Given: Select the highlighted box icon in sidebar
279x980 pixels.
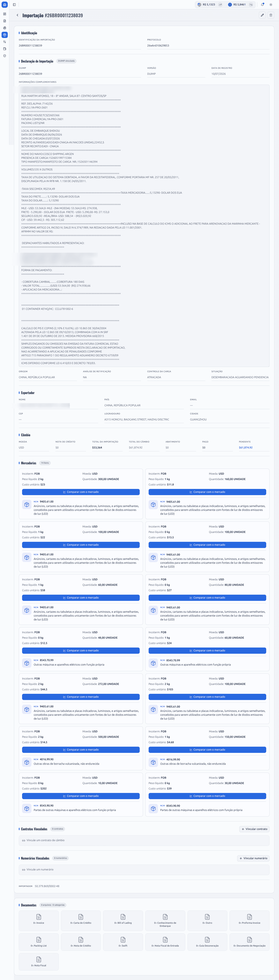Looking at the screenshot, I should point(5,35).
